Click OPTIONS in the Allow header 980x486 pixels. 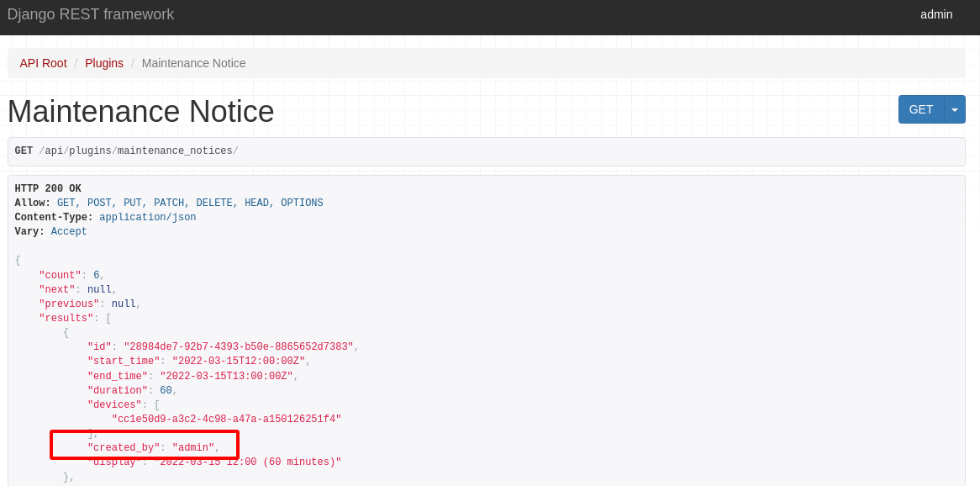click(x=302, y=202)
